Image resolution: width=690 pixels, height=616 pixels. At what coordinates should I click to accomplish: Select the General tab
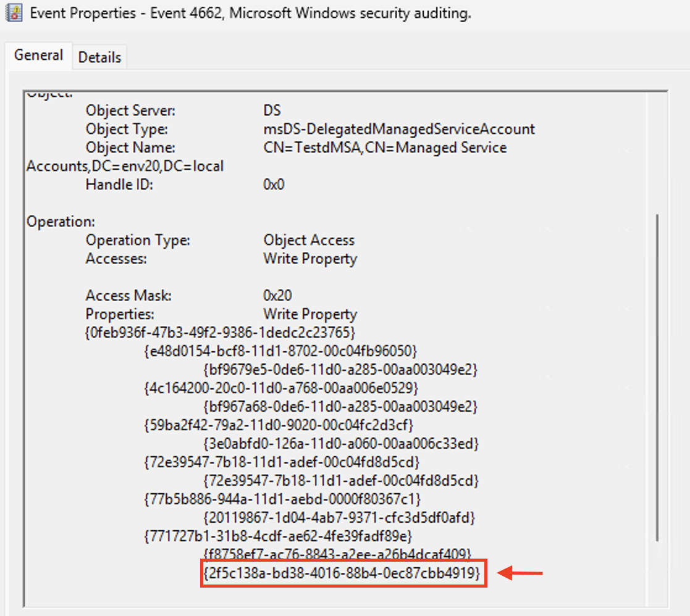point(39,56)
